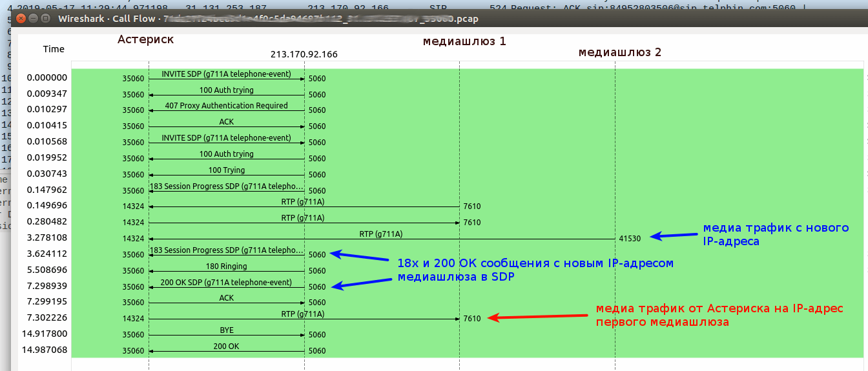This screenshot has width=868, height=371.
Task: Select the 183 Session Progress message at 3.624112
Action: tap(227, 251)
